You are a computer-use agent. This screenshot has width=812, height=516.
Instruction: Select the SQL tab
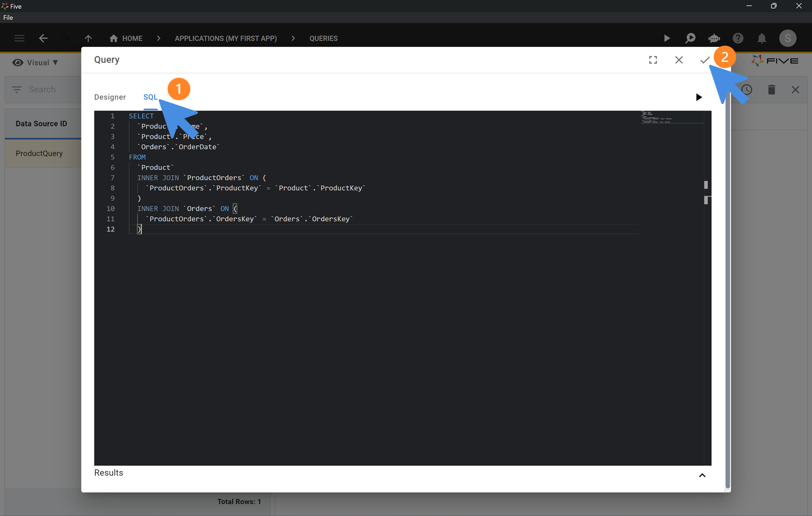pos(150,97)
